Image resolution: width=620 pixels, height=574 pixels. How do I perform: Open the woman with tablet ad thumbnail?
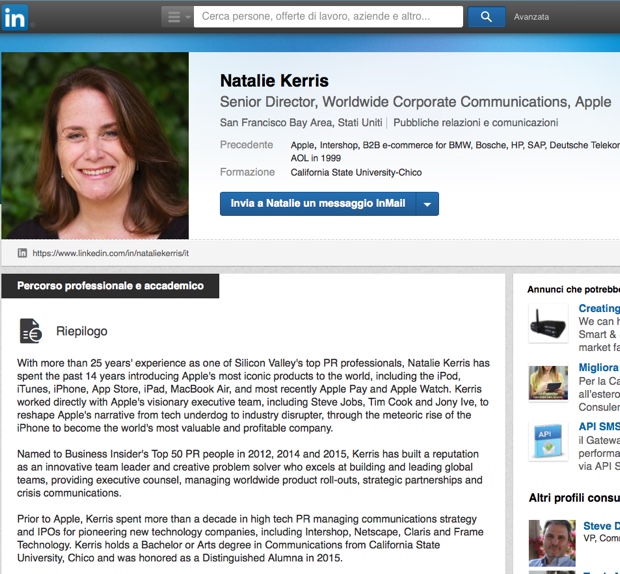tap(548, 382)
